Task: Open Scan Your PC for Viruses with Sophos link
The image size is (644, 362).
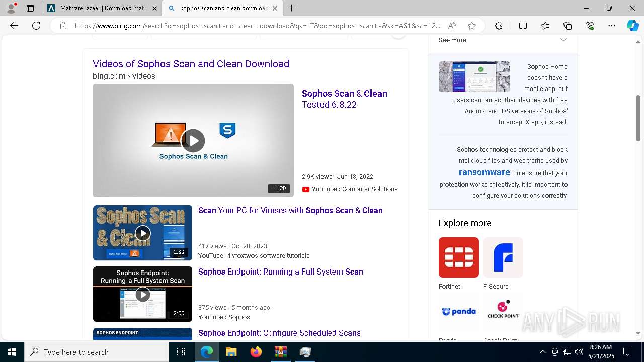Action: pos(290,211)
